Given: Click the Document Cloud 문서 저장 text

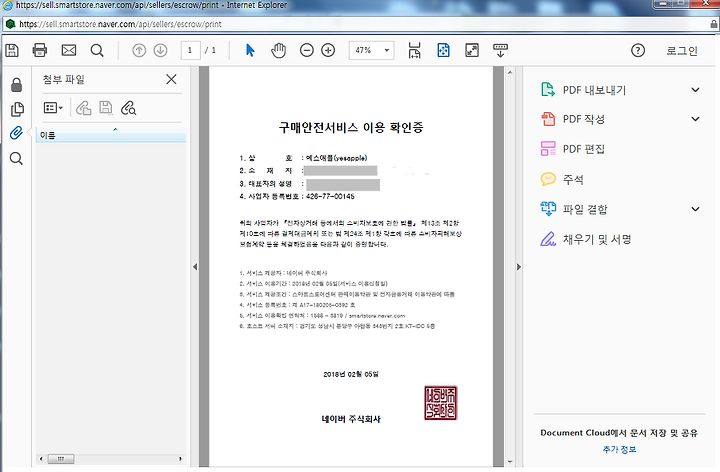Looking at the screenshot, I should (x=619, y=433).
